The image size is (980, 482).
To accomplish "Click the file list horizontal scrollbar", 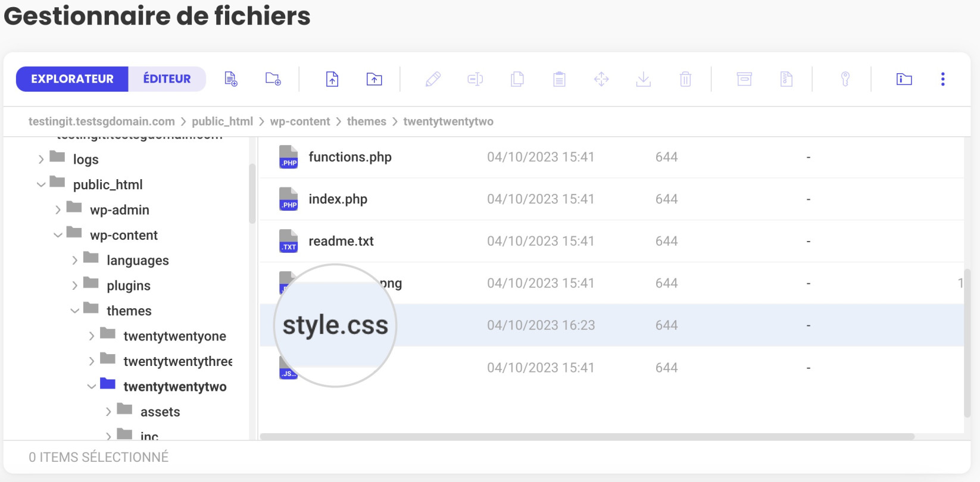I will 587,436.
